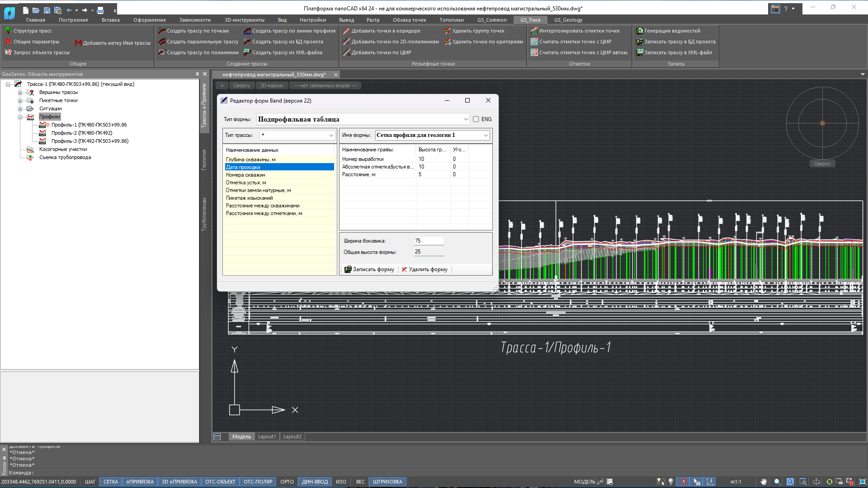This screenshot has height=488, width=868.
Task: Toggle СЕТКА mode in status bar
Action: coord(111,482)
